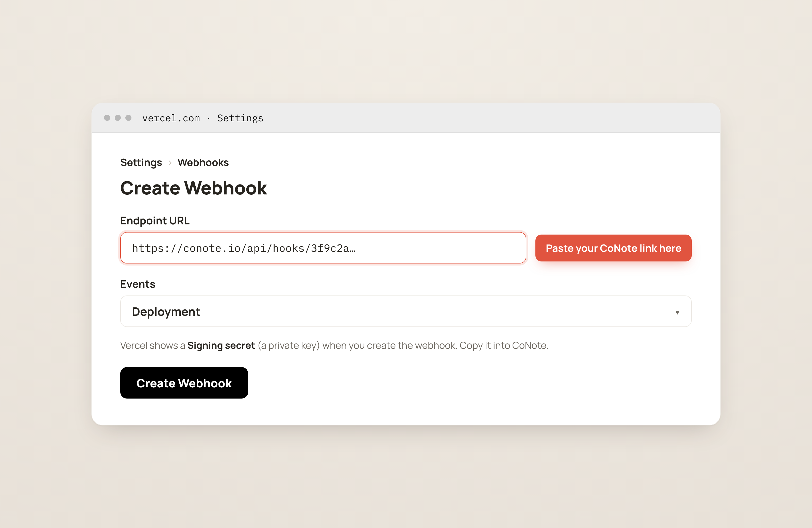Click the black Create Webhook button
Viewport: 812px width, 528px height.
click(184, 383)
